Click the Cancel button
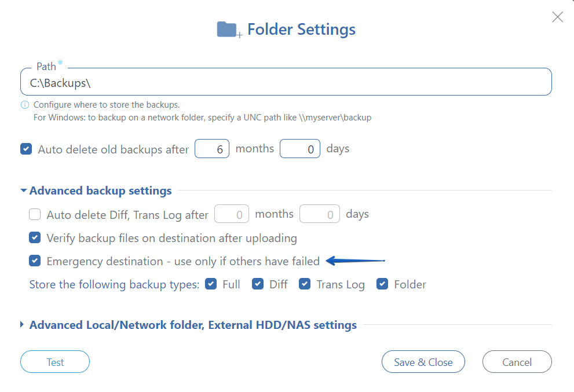Screen dimensions: 574x392 click(517, 362)
